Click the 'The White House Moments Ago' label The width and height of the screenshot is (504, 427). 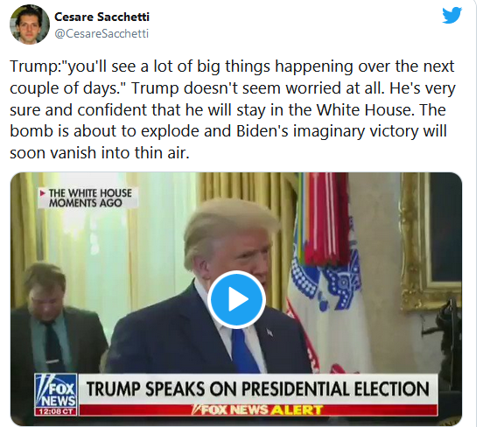point(88,198)
